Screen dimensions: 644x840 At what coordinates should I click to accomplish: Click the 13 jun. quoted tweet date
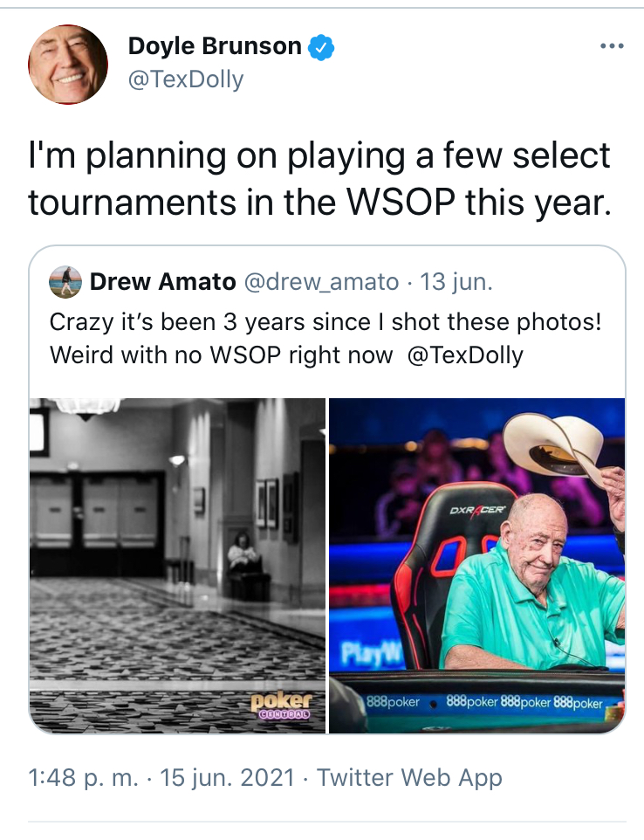point(456,282)
